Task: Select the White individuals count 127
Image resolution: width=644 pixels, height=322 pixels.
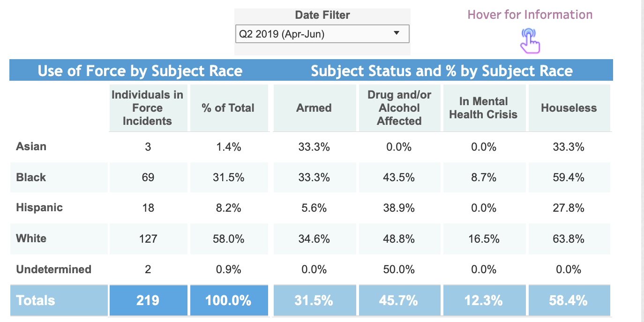Action: pos(148,239)
